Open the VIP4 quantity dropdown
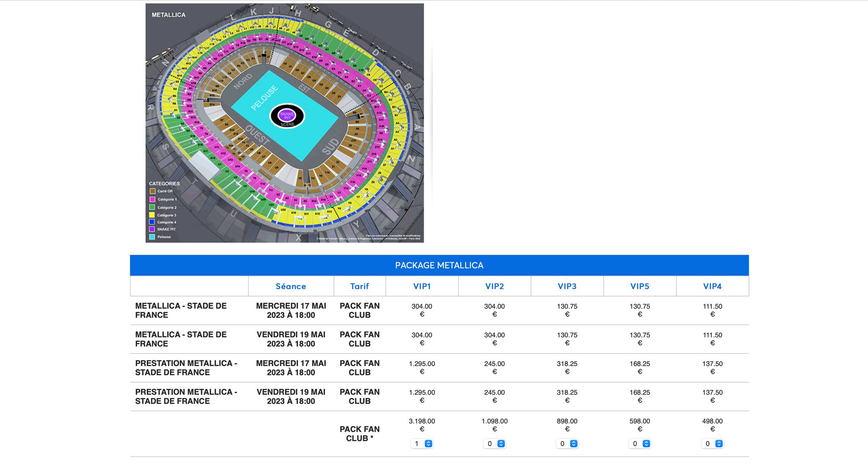The image size is (868, 464). [x=712, y=444]
